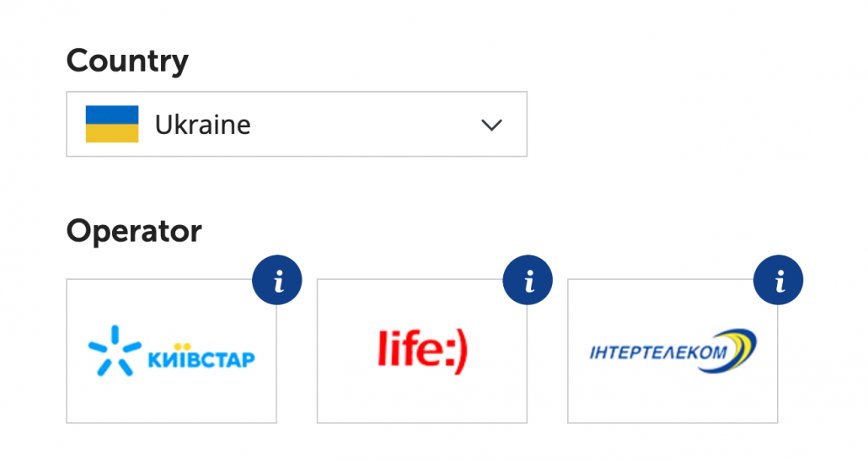Select life:) as the operator
Viewport: 868px width, 462px height.
(x=422, y=351)
